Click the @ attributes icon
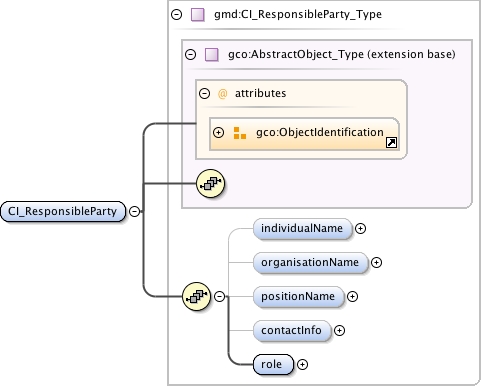This screenshot has width=482, height=387. point(222,94)
